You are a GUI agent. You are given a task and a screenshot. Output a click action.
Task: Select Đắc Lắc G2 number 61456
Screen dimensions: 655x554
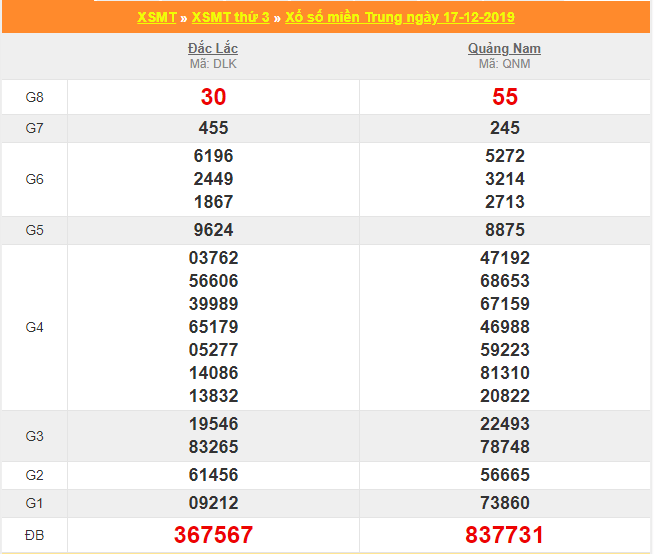coord(213,475)
